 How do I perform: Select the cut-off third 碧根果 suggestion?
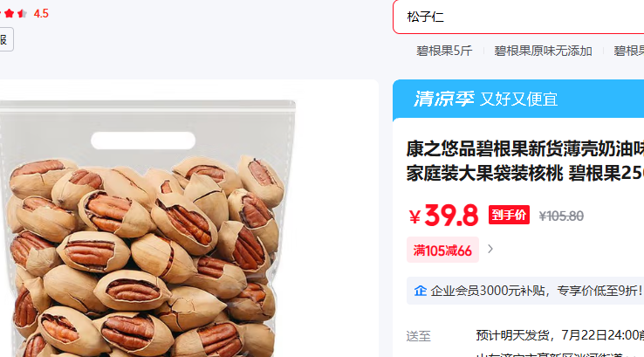(628, 51)
